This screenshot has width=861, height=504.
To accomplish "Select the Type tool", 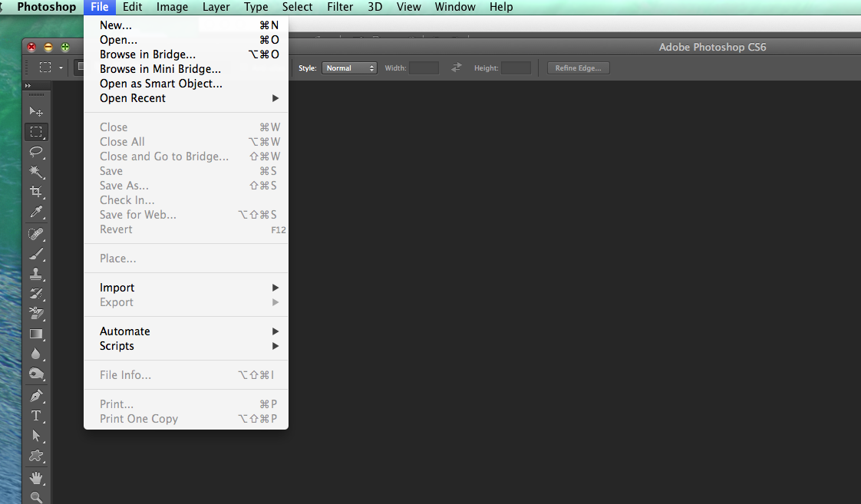I will (x=36, y=416).
